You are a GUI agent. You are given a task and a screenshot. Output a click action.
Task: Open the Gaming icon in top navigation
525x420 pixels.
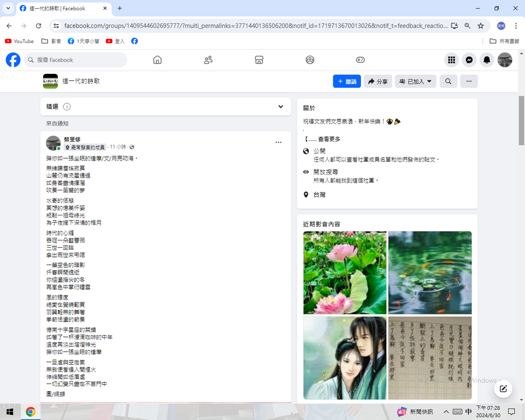click(360, 60)
